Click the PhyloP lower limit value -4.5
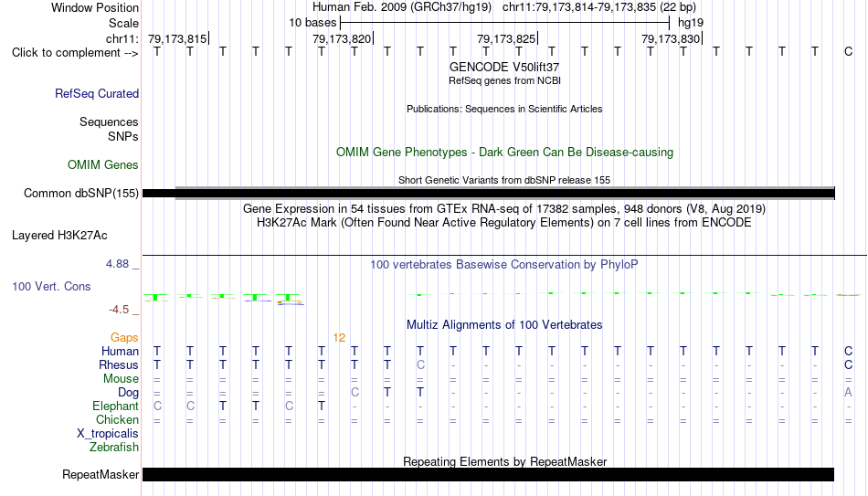Image resolution: width=868 pixels, height=496 pixels. [119, 310]
